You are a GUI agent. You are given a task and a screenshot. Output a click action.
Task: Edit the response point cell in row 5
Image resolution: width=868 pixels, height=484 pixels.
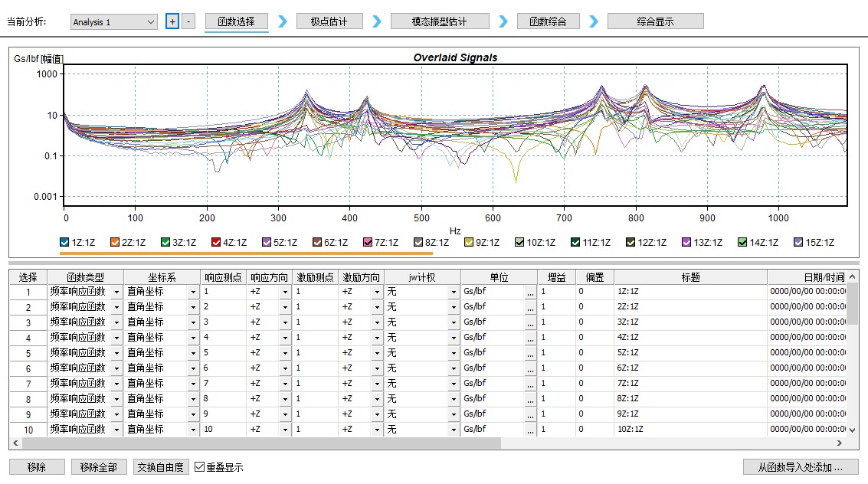point(223,353)
